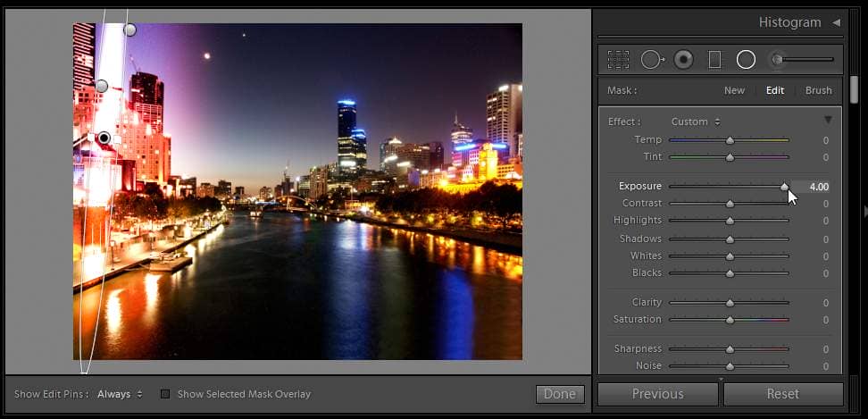Image resolution: width=868 pixels, height=419 pixels.
Task: Open the Effect preset dropdown
Action: (696, 122)
